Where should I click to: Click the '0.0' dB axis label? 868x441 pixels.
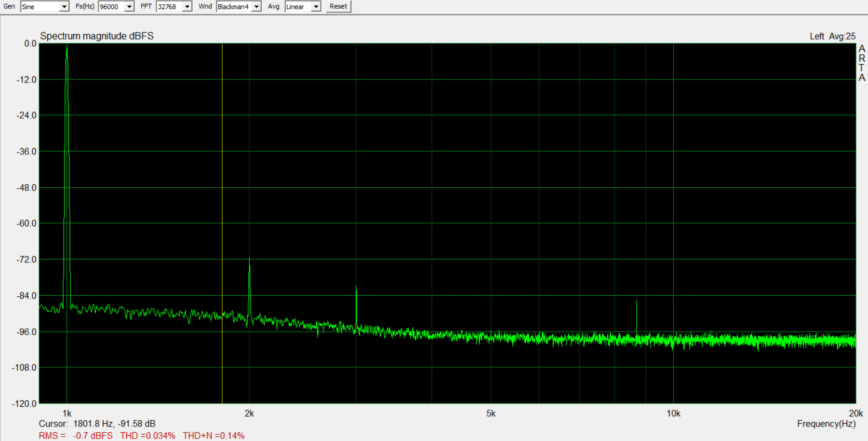coord(30,43)
